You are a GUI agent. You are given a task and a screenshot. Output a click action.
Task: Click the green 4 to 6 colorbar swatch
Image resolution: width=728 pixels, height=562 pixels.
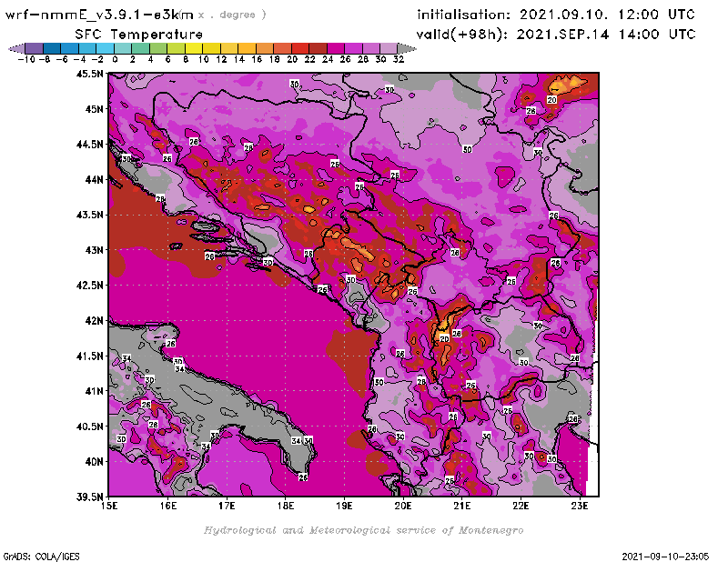pyautogui.click(x=158, y=48)
